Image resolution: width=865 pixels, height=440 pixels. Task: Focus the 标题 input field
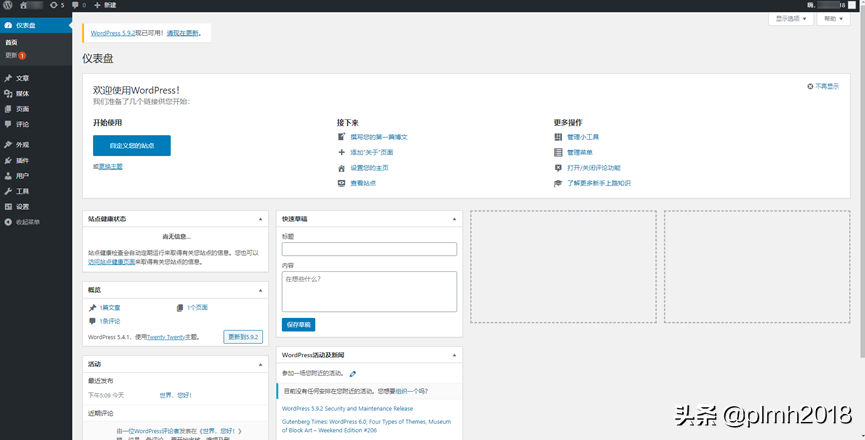[x=369, y=249]
